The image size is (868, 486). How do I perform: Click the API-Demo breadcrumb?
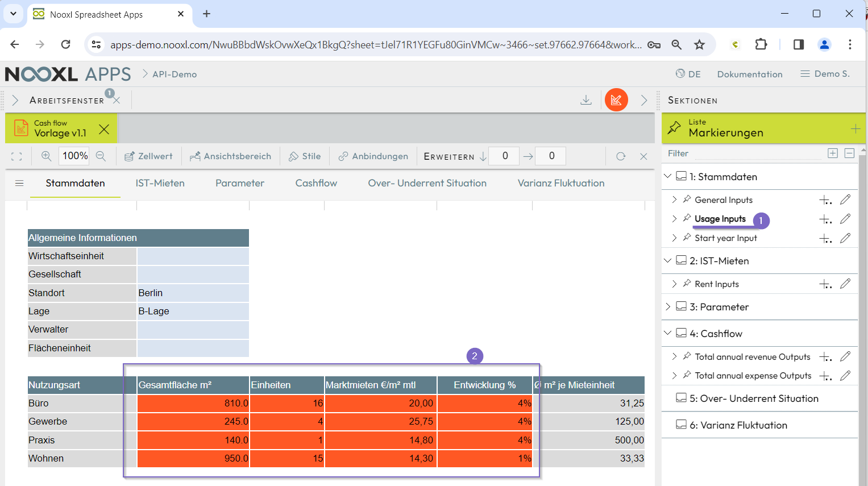(x=175, y=74)
